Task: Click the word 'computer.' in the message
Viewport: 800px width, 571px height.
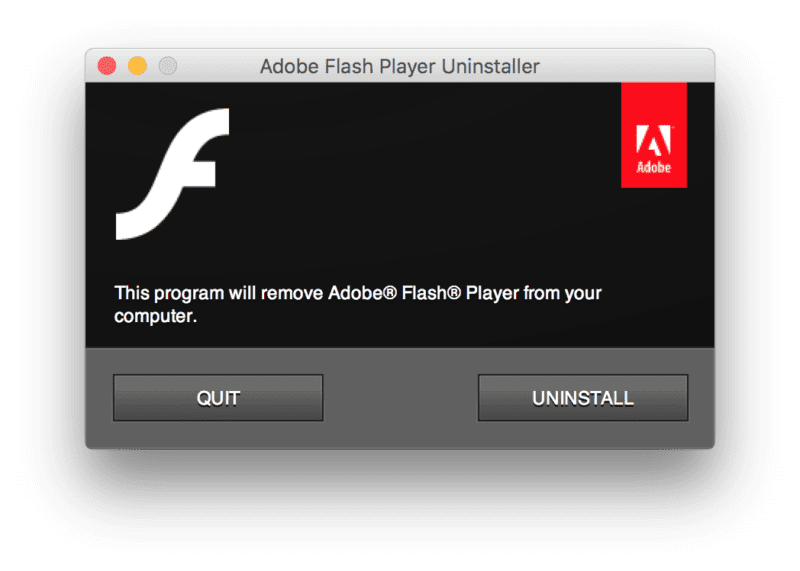Action: (156, 316)
